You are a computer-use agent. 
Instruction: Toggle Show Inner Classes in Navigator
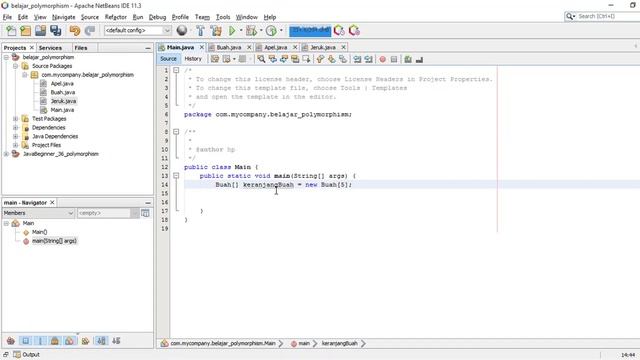point(69,341)
